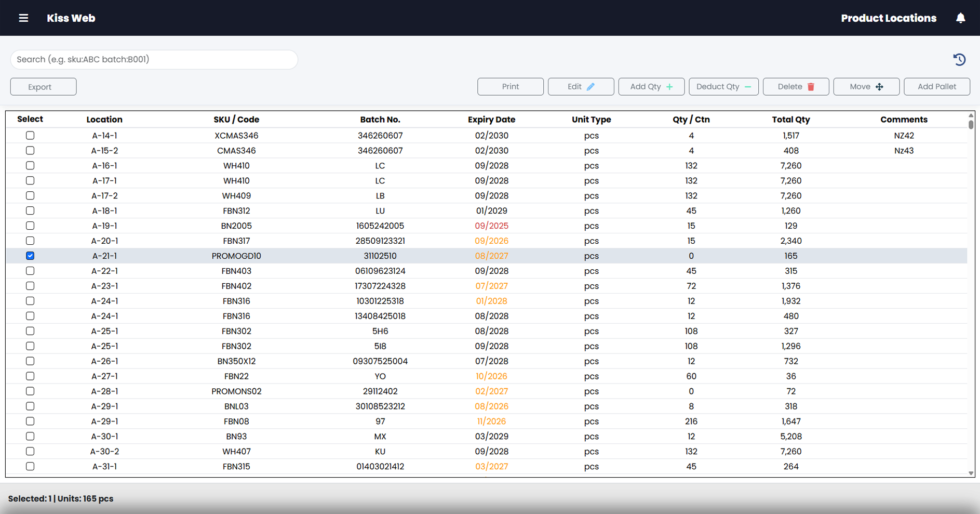Click the red expiry date 09/2025
Image resolution: width=980 pixels, height=514 pixels.
(x=491, y=226)
